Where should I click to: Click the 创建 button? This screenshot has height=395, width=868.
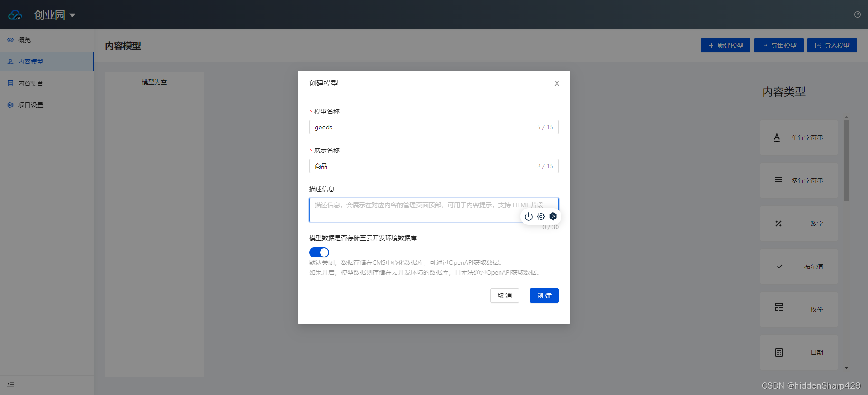(x=544, y=295)
